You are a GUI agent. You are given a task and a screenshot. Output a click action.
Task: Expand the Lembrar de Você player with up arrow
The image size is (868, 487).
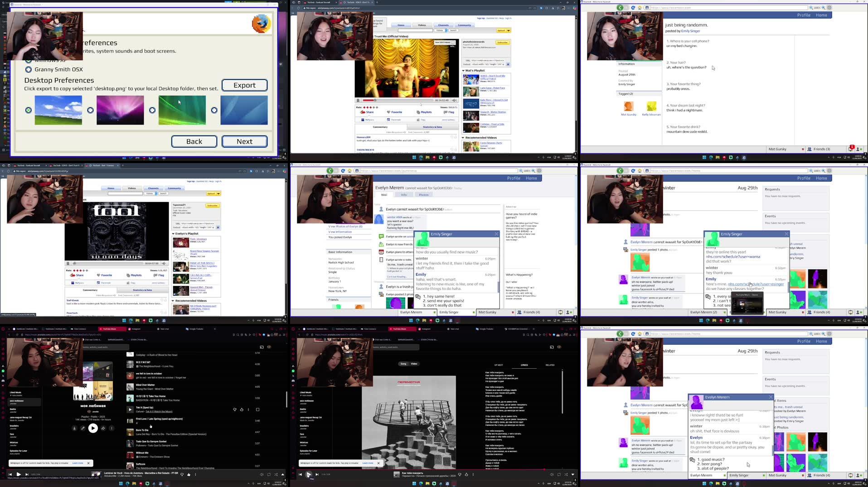(283, 474)
